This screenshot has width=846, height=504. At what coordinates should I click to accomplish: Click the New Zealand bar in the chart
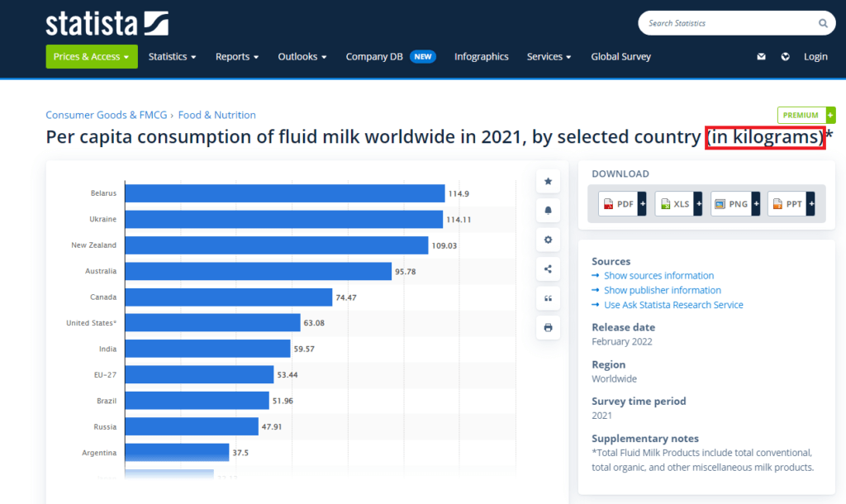click(277, 245)
